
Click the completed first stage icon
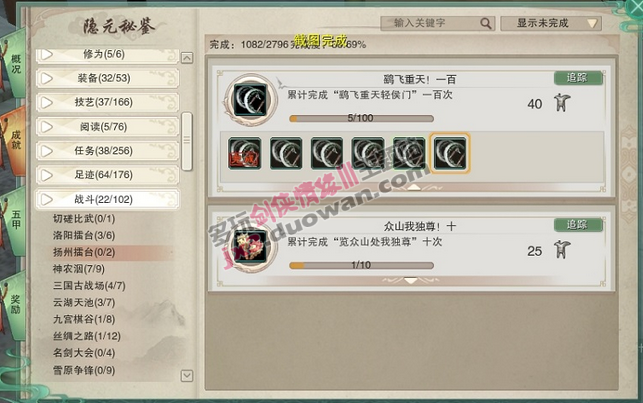244,154
